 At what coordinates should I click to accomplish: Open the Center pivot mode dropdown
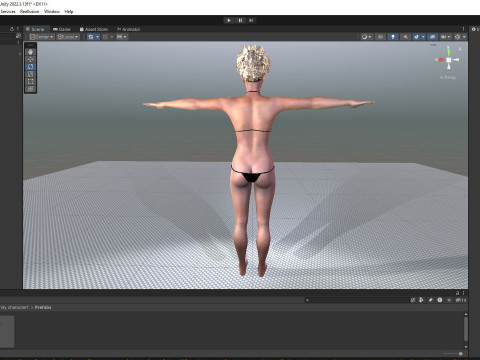tap(41, 37)
